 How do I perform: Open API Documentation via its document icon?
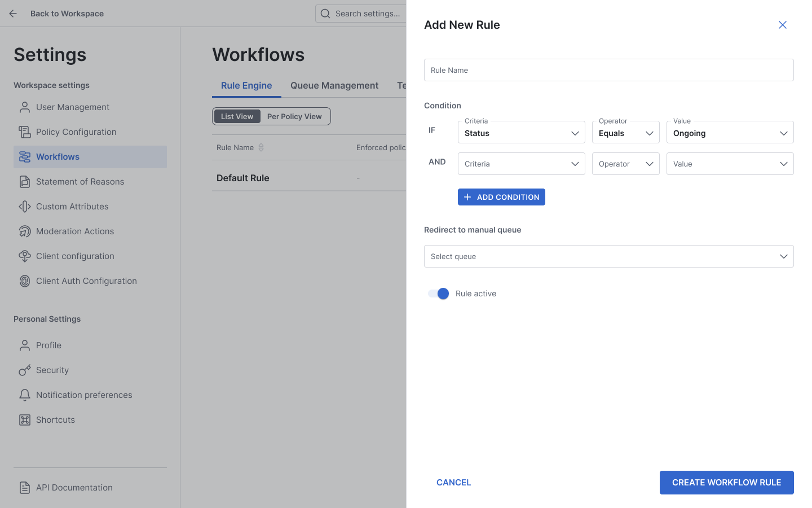[25, 487]
